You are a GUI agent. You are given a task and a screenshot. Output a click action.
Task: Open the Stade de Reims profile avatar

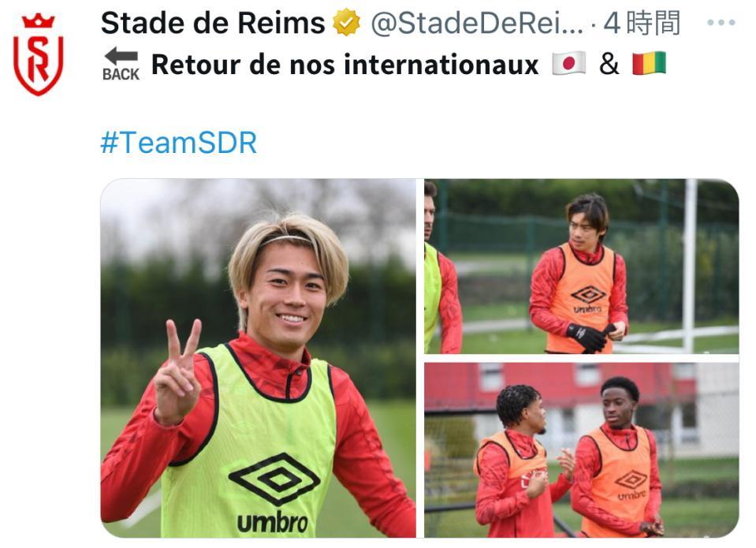point(38,54)
